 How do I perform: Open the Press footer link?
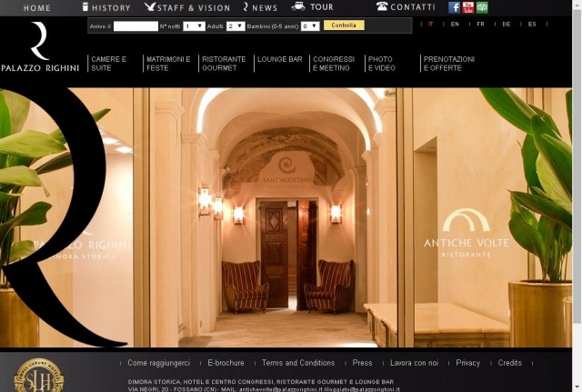click(362, 363)
